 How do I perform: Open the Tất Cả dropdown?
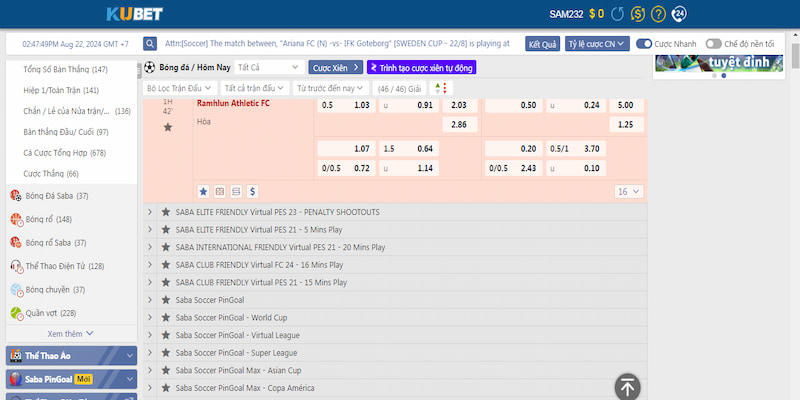tap(269, 67)
